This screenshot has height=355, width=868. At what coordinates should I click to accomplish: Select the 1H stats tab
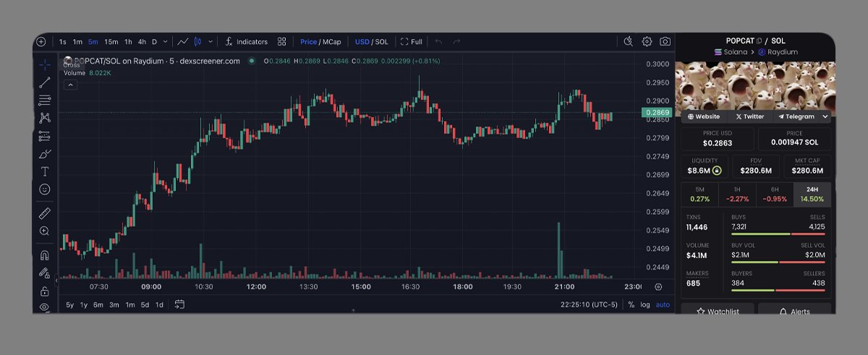737,194
